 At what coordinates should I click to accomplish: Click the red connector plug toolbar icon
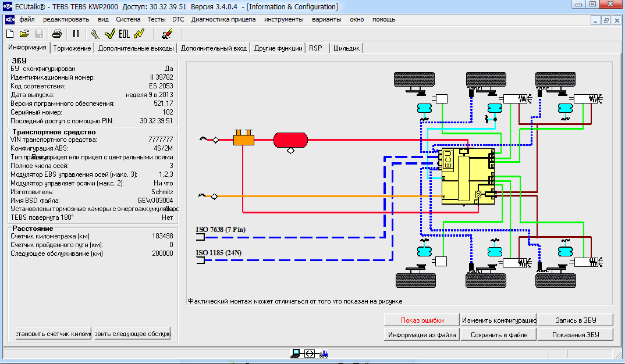point(167,34)
